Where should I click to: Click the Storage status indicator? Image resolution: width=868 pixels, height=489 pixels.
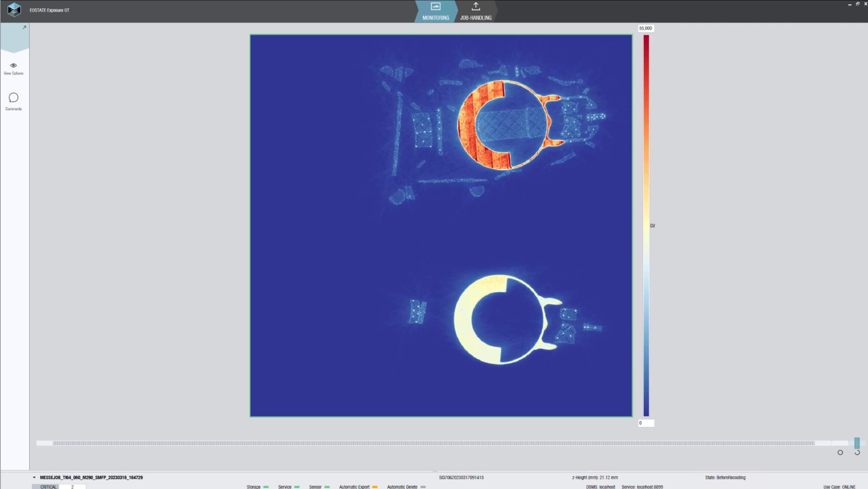click(x=266, y=487)
